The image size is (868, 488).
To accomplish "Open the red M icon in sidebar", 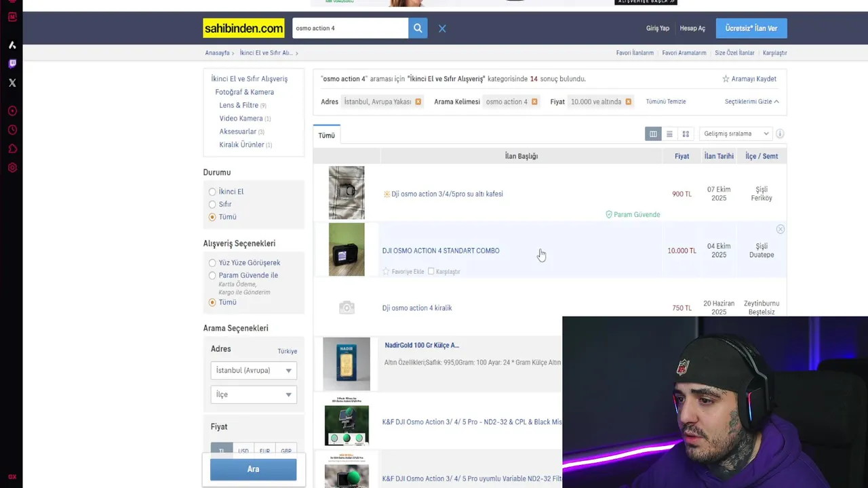I will tap(12, 16).
